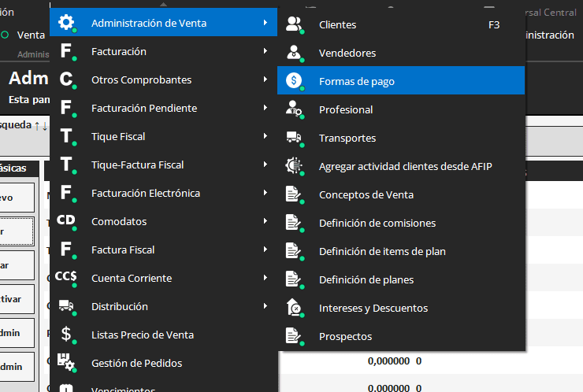This screenshot has width=583, height=392.
Task: Click the Comodatos CD icon
Action: (x=67, y=221)
